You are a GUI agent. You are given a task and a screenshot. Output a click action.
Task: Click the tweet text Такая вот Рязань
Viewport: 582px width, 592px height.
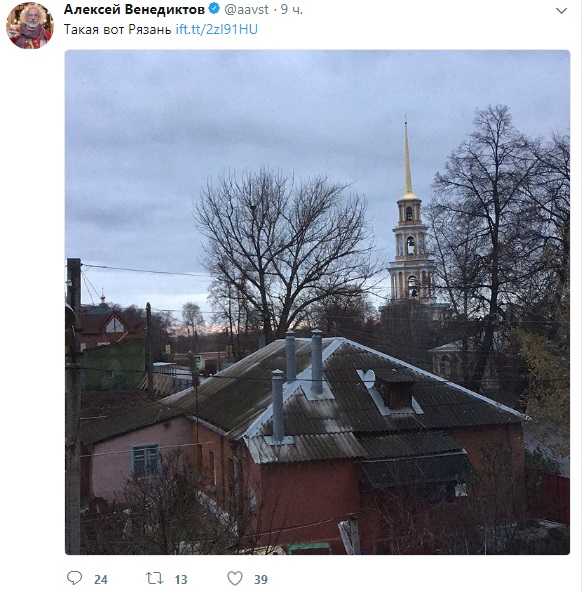point(117,29)
